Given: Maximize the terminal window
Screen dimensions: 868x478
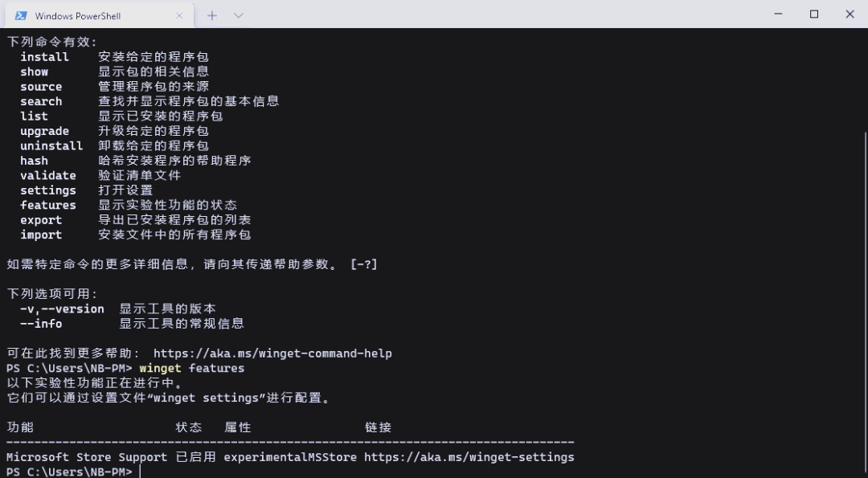Looking at the screenshot, I should click(814, 14).
